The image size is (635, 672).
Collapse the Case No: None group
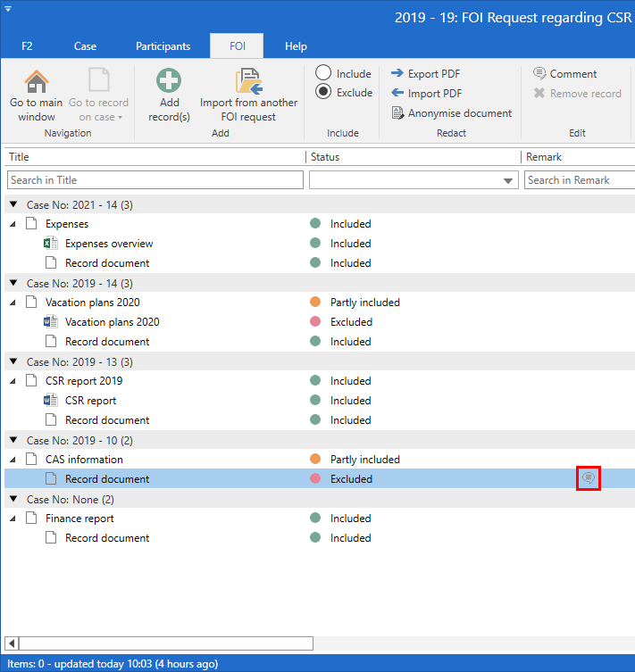tap(13, 499)
